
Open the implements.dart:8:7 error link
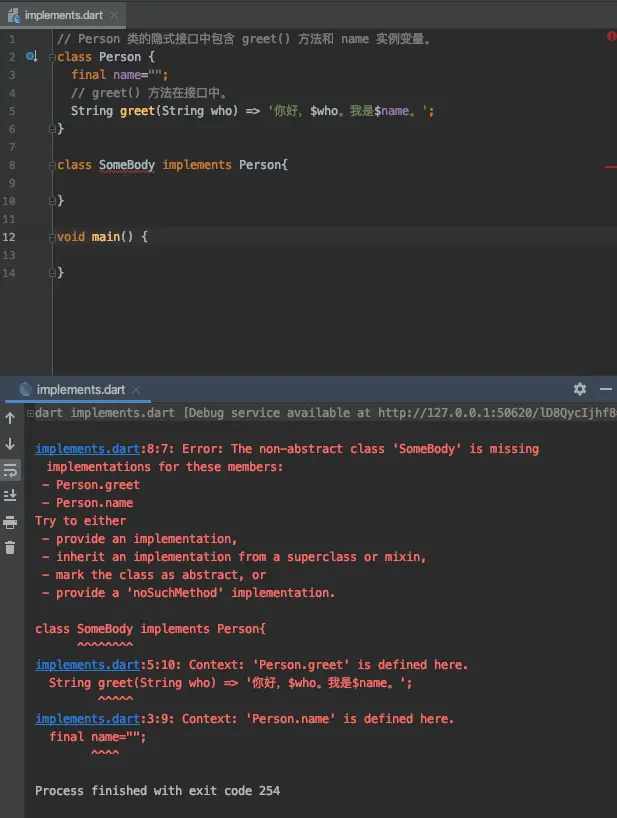coord(87,449)
